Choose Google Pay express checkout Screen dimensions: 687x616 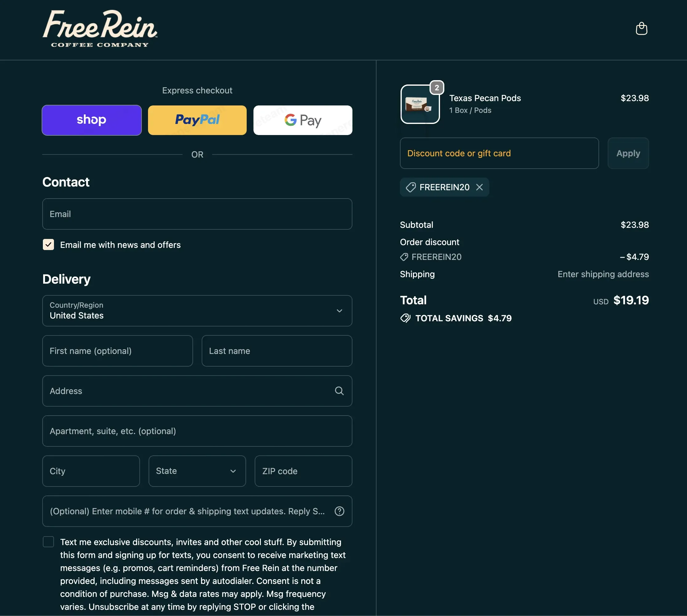pyautogui.click(x=303, y=120)
